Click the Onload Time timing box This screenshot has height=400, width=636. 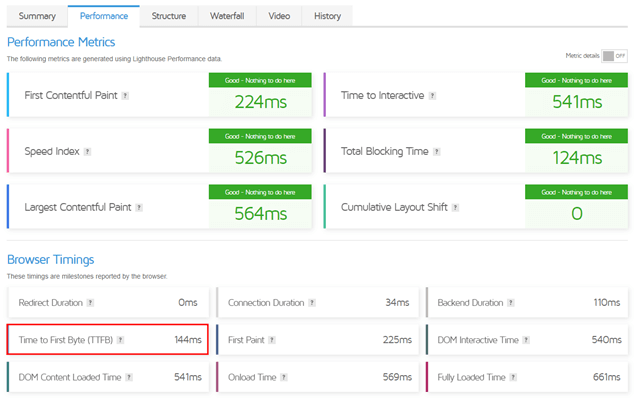pyautogui.click(x=317, y=378)
